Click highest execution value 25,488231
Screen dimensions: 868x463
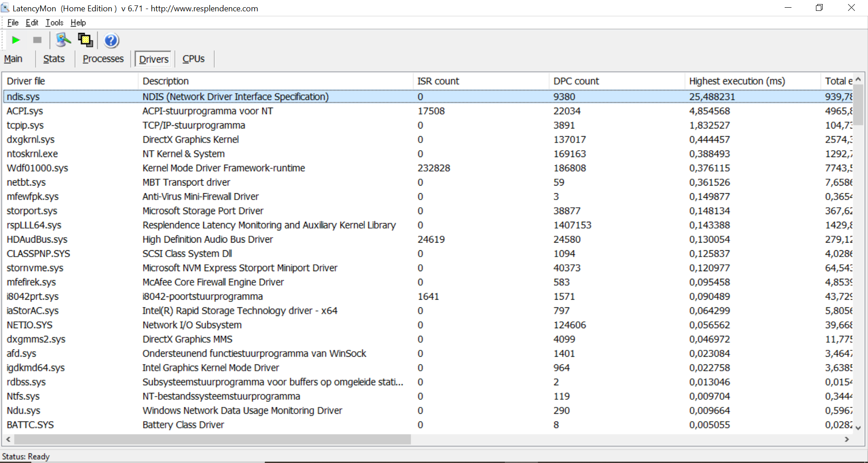(712, 96)
